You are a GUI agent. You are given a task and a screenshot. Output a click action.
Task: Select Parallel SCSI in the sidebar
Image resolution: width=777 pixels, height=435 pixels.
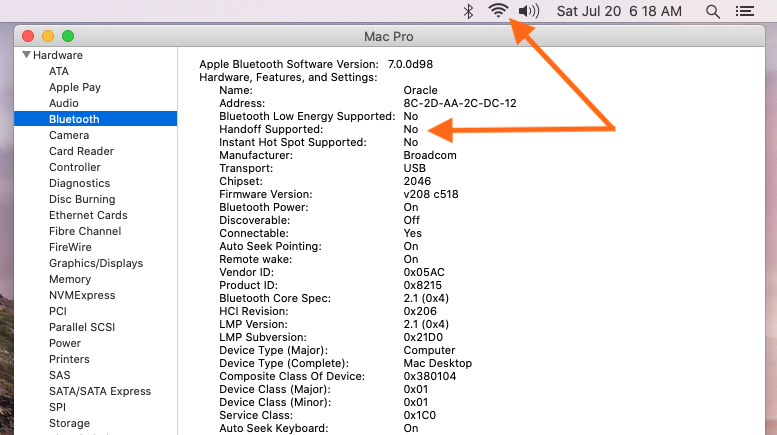(82, 327)
